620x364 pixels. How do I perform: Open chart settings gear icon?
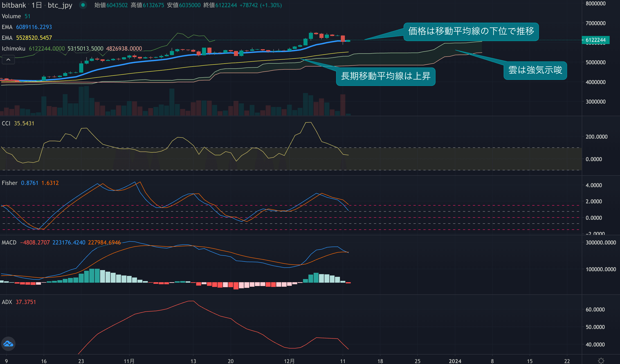601,361
